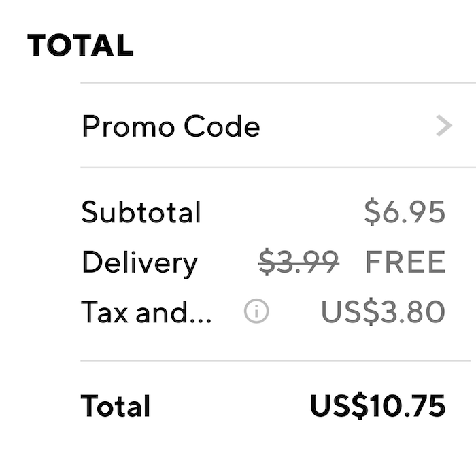Click the divider line above Total row
The image size is (476, 476).
click(x=275, y=361)
